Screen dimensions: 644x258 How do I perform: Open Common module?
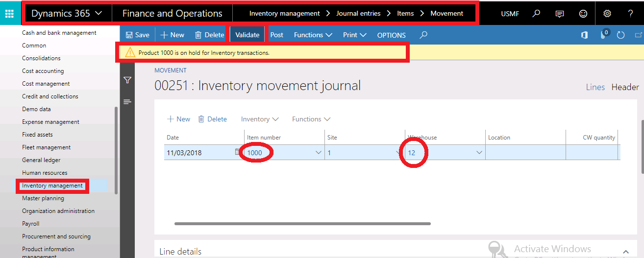[34, 46]
